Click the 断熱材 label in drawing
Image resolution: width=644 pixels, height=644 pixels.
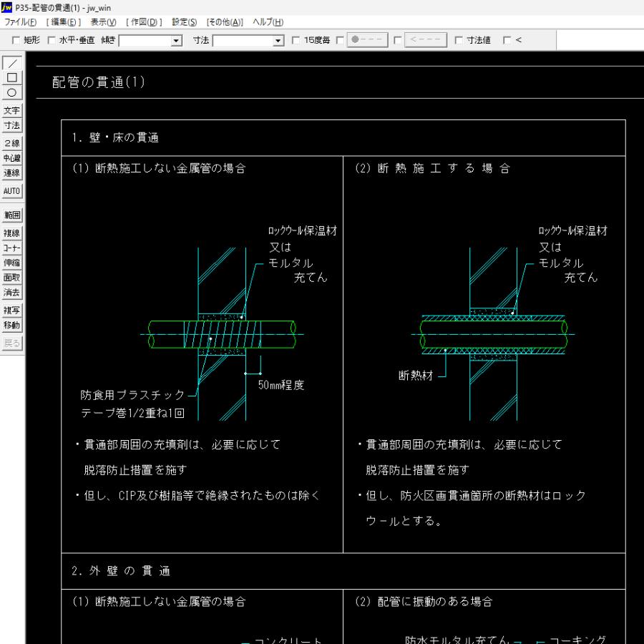(x=416, y=376)
